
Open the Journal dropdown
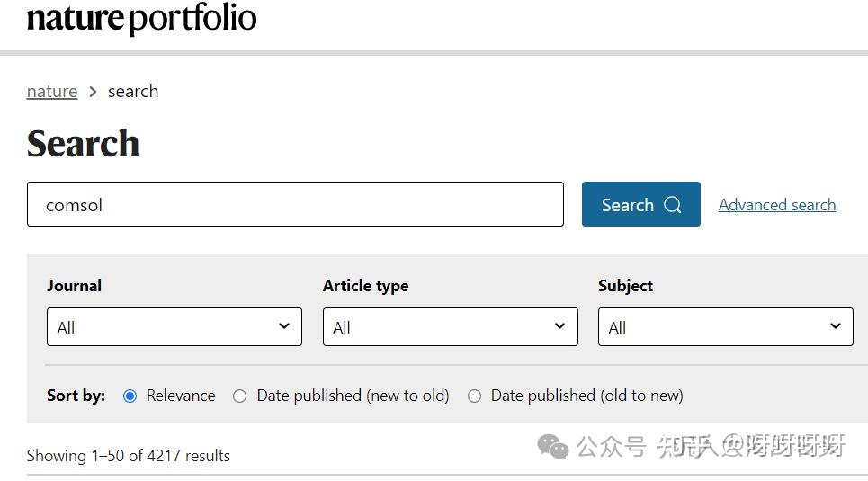174,327
